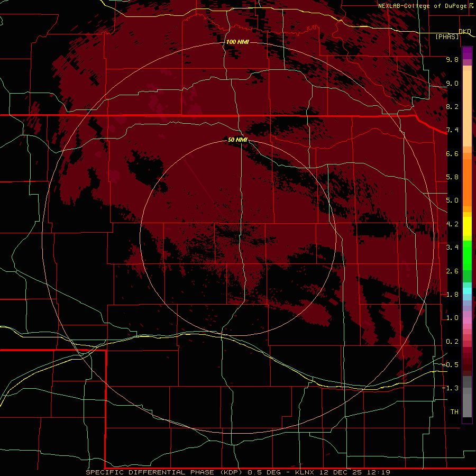Click the 2.6 value on the color scale
476x476 pixels.
pyautogui.click(x=452, y=271)
